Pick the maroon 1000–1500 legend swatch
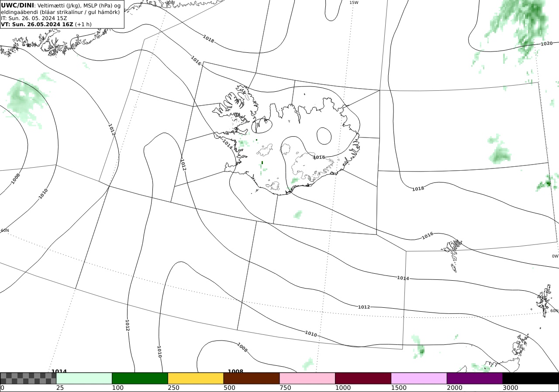Image resolution: width=559 pixels, height=392 pixels. (x=363, y=378)
